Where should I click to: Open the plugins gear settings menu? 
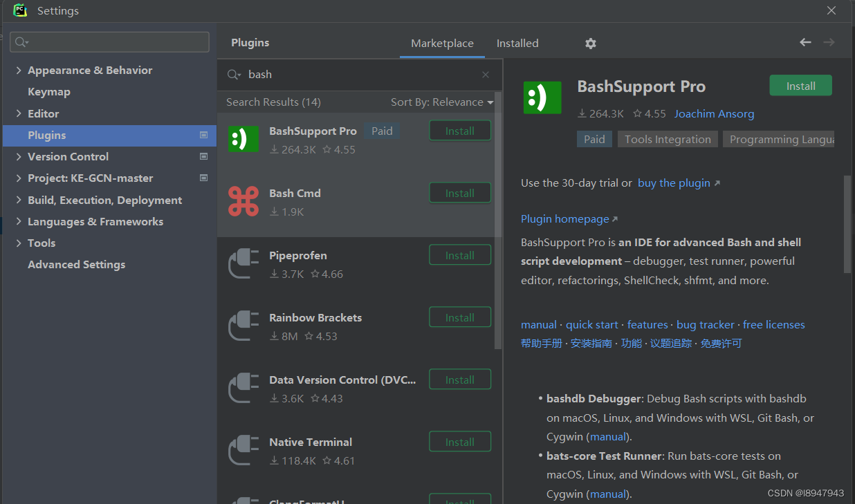click(590, 43)
